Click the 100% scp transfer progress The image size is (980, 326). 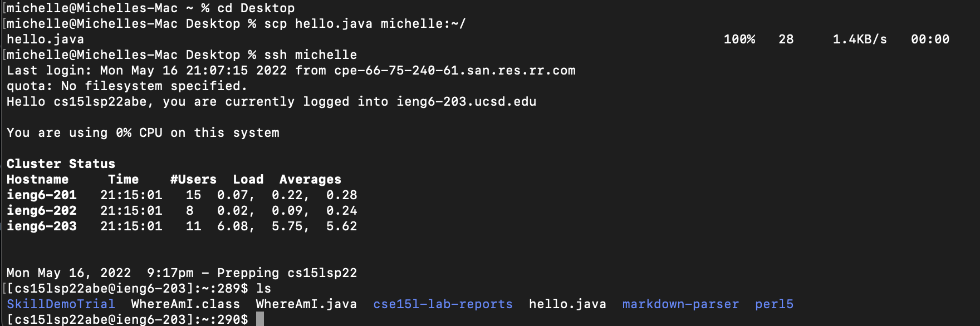tap(739, 39)
